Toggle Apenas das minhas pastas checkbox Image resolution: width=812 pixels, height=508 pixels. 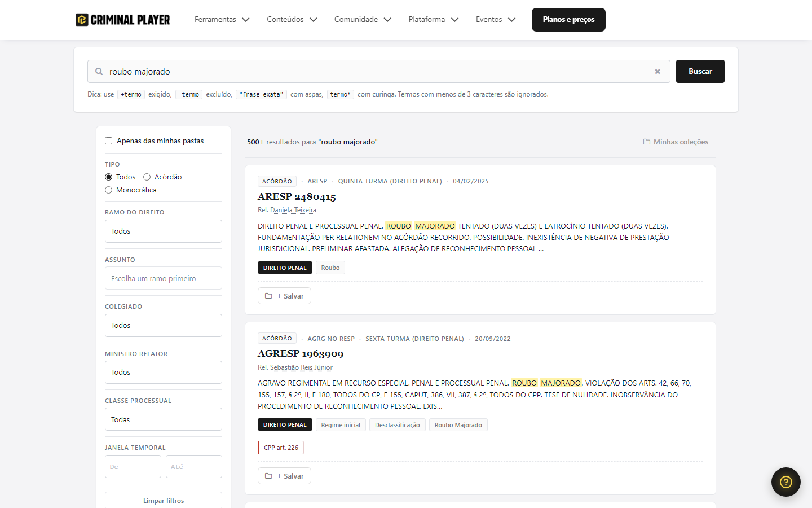tap(109, 141)
